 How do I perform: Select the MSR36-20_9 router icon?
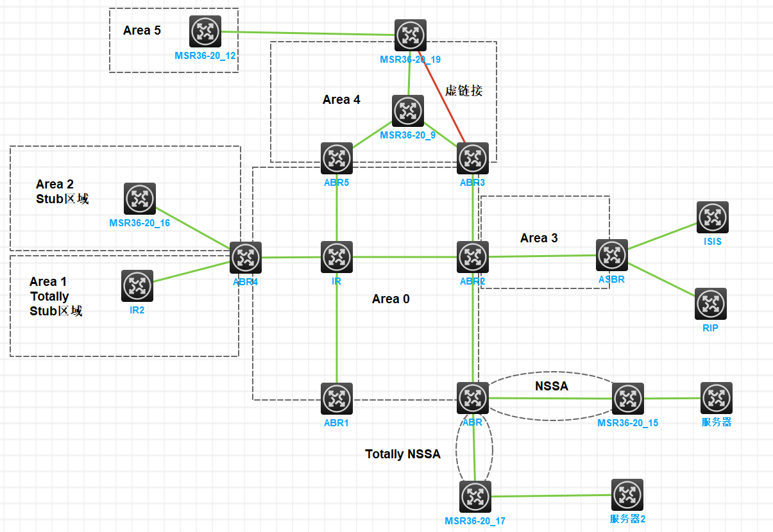[x=408, y=111]
